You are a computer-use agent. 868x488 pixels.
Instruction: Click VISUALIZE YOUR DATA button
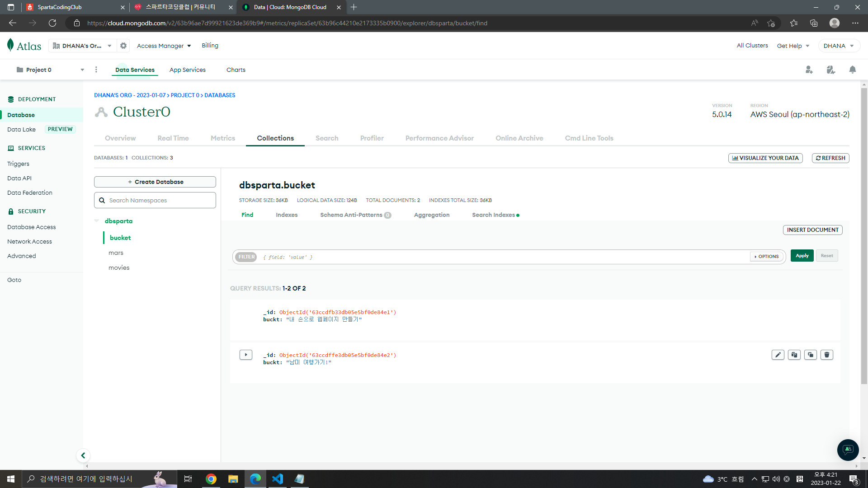(x=765, y=158)
